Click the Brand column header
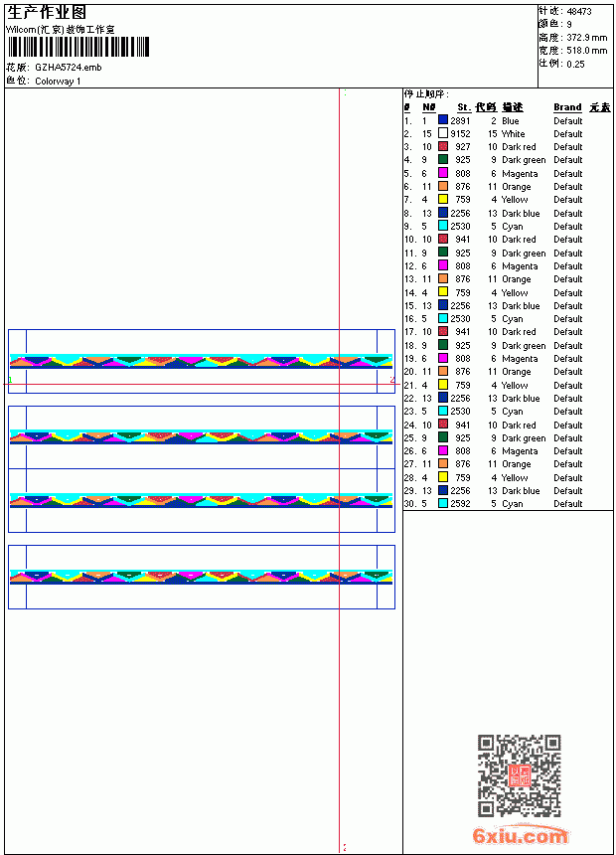 567,107
